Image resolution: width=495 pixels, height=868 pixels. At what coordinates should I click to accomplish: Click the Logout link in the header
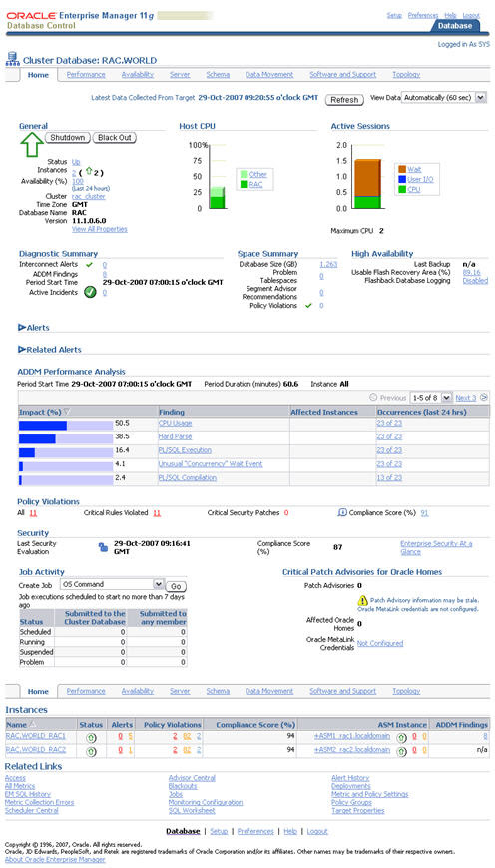click(x=471, y=16)
